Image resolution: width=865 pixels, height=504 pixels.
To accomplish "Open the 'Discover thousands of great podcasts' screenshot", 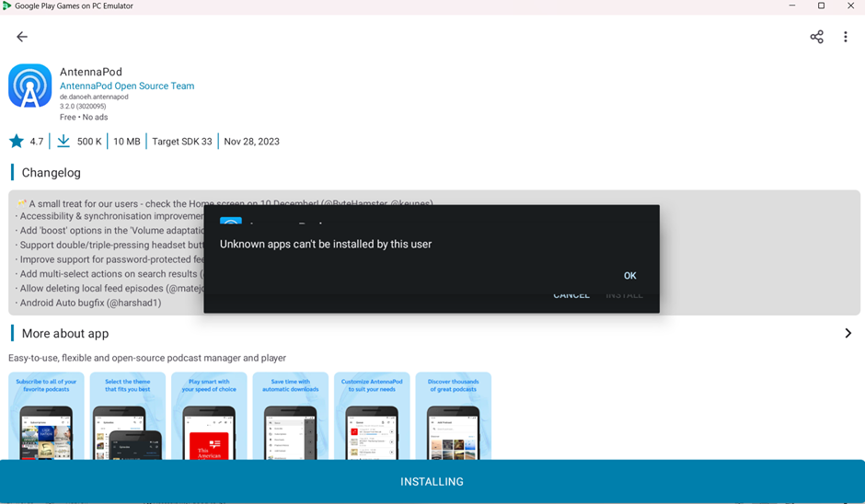I will (454, 416).
